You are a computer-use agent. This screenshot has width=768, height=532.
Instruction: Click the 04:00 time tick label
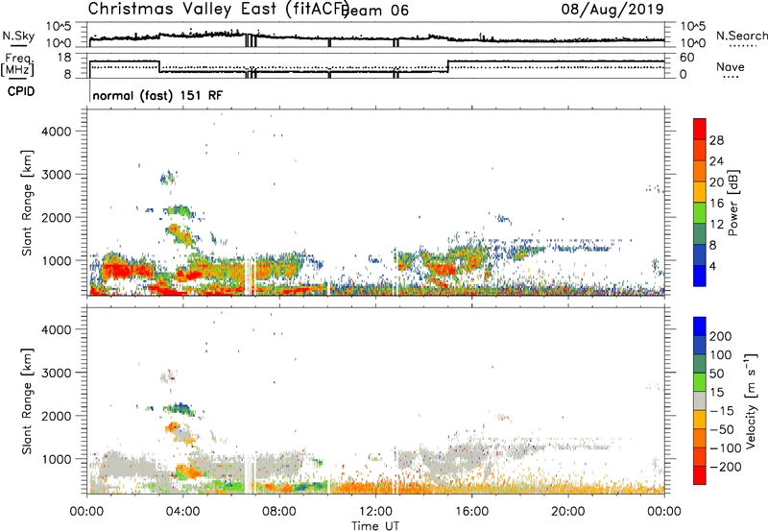183,512
